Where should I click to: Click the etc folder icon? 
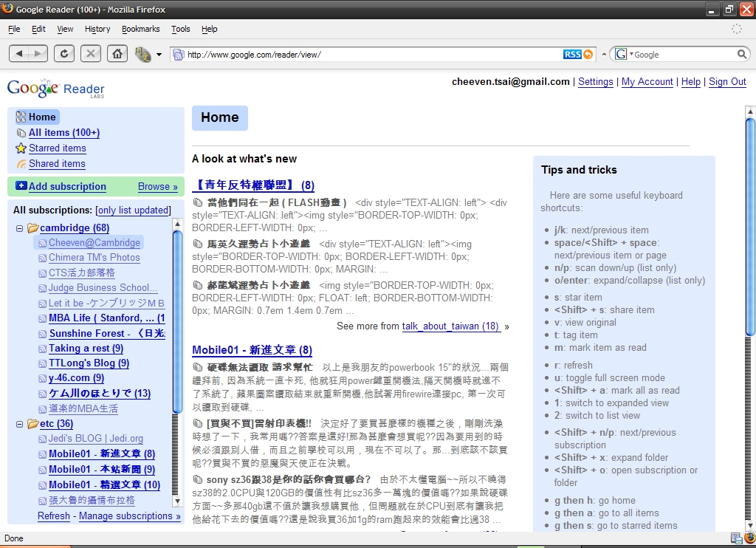pos(32,423)
